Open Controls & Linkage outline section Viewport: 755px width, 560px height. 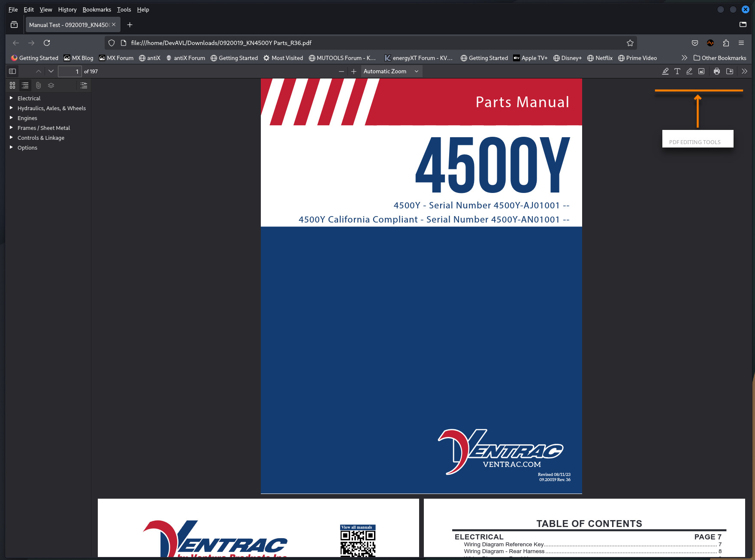pos(41,138)
